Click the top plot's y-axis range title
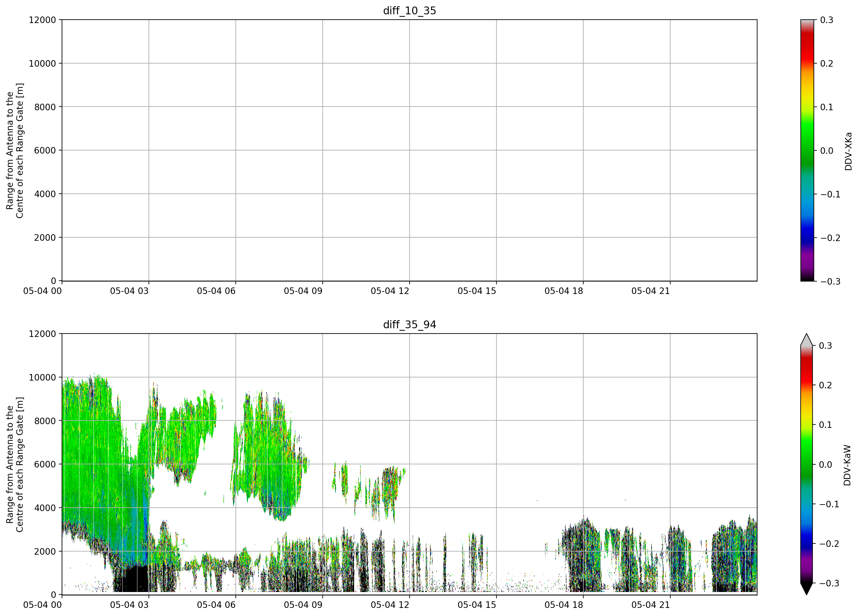The height and width of the screenshot is (616, 859). click(x=15, y=150)
